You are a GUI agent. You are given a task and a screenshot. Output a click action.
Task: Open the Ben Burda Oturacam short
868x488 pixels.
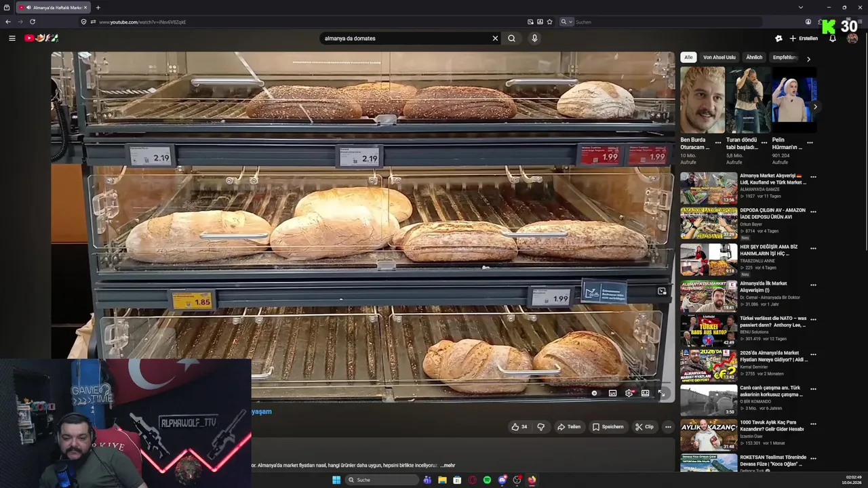pyautogui.click(x=703, y=100)
